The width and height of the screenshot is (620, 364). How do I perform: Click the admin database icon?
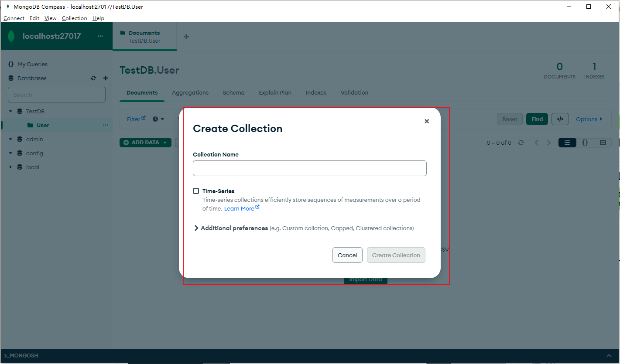pyautogui.click(x=20, y=139)
